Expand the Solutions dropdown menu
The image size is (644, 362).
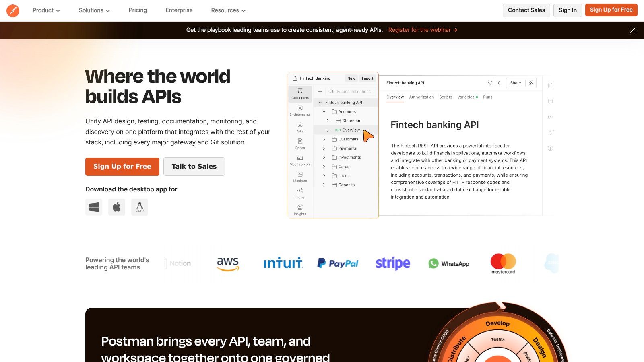point(94,10)
